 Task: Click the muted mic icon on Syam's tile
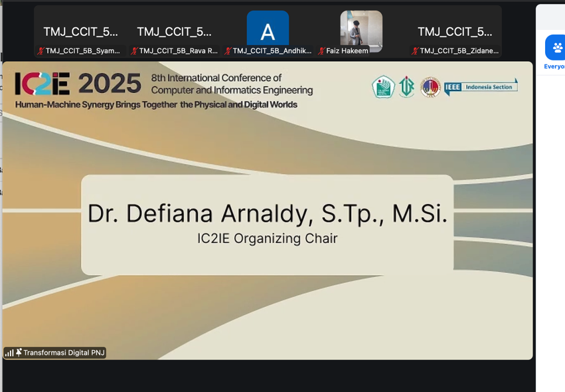click(x=40, y=51)
